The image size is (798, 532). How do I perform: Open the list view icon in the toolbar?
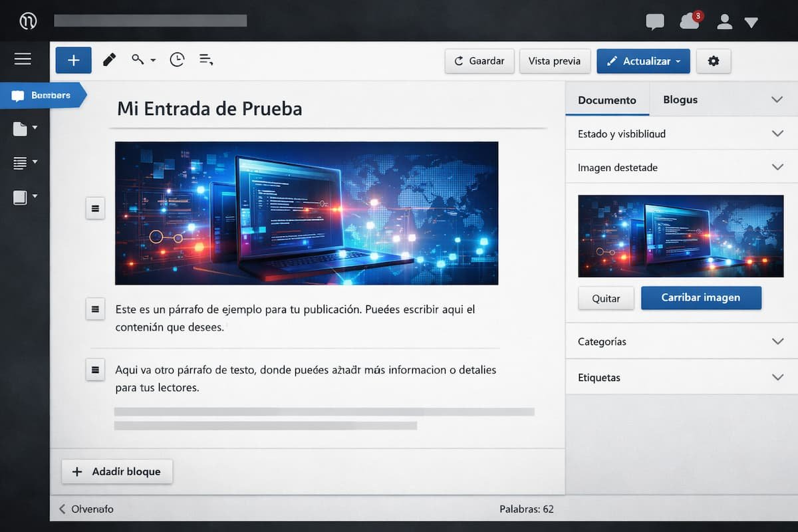[206, 60]
